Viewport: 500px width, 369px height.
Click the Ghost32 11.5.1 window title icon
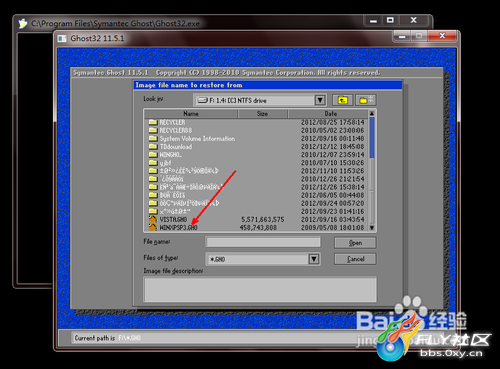pos(62,38)
